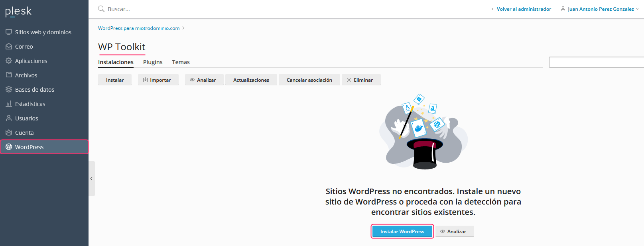
Task: Switch to the Temas tab
Action: point(181,62)
